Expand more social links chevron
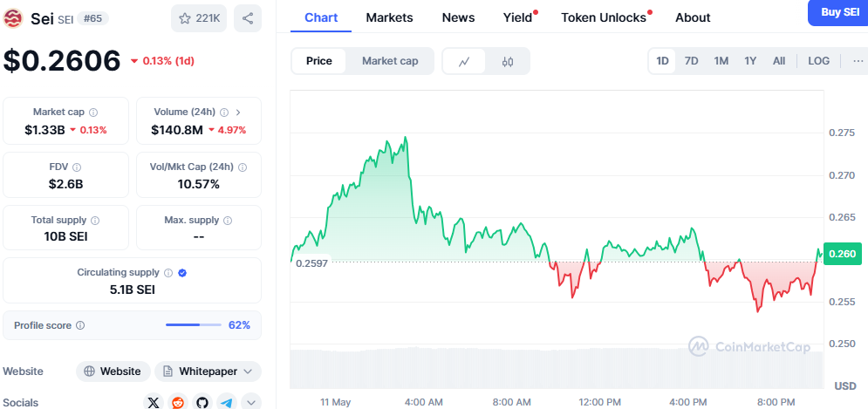The image size is (868, 409). (x=251, y=402)
